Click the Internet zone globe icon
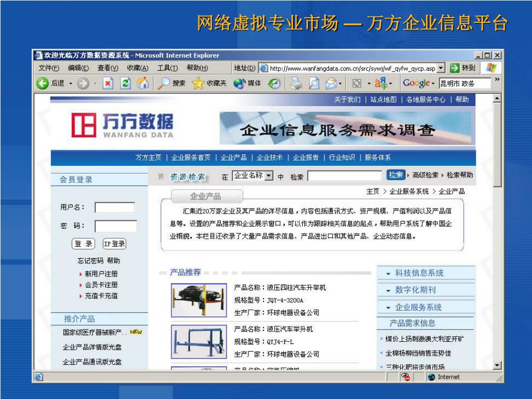 (432, 377)
